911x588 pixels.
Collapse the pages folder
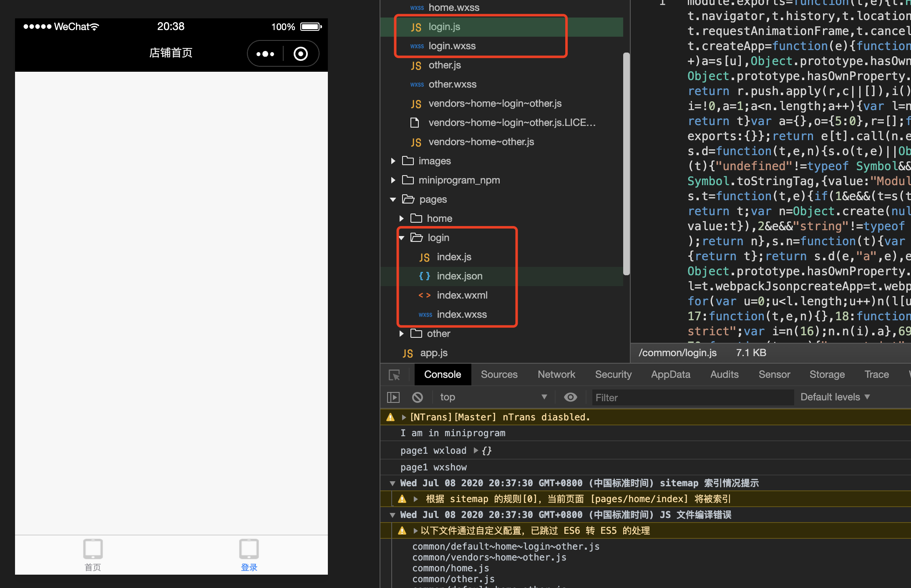pos(393,199)
